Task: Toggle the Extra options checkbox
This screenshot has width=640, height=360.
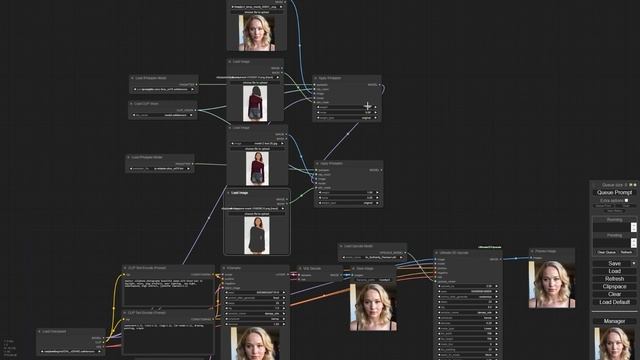Action: click(627, 200)
